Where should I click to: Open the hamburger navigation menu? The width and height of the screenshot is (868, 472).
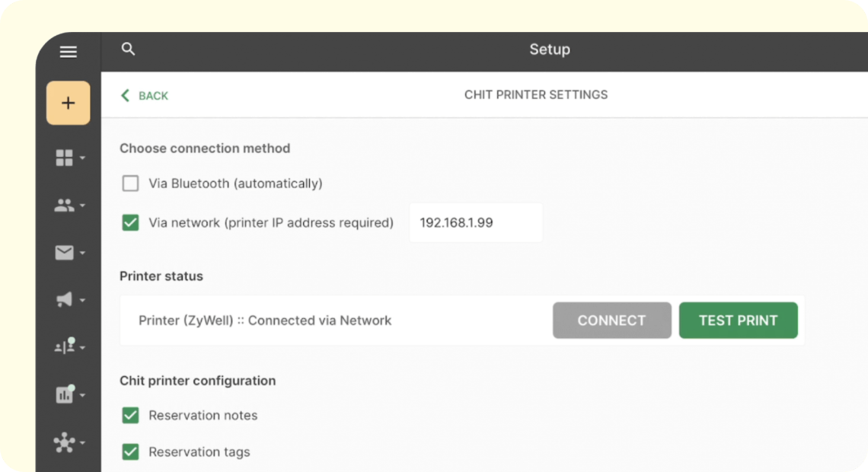coord(68,51)
